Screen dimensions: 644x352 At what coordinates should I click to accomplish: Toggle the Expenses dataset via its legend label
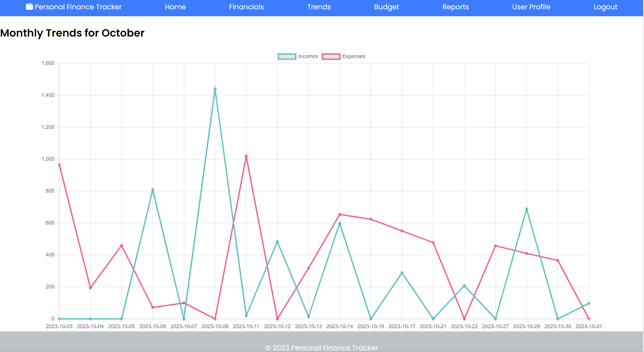pyautogui.click(x=354, y=56)
